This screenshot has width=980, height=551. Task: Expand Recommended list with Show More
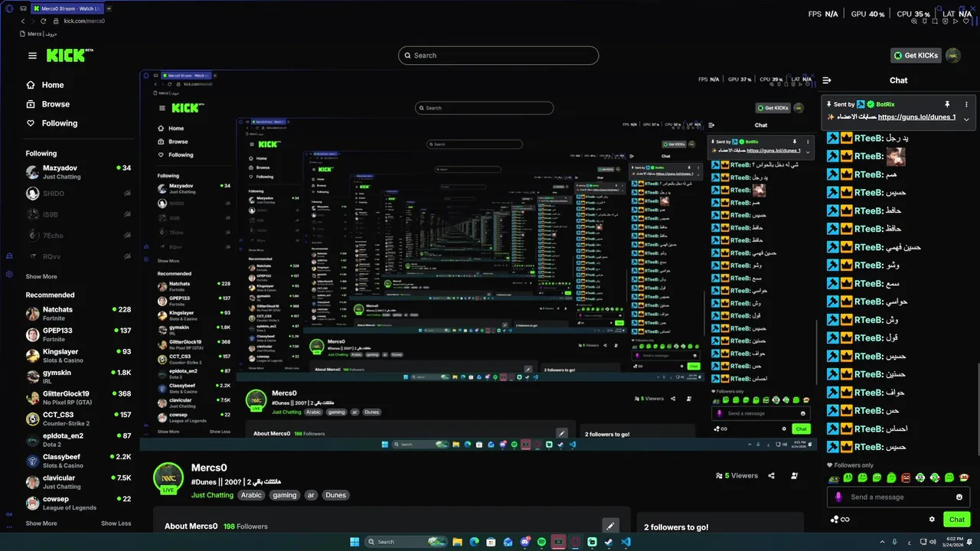coord(41,523)
